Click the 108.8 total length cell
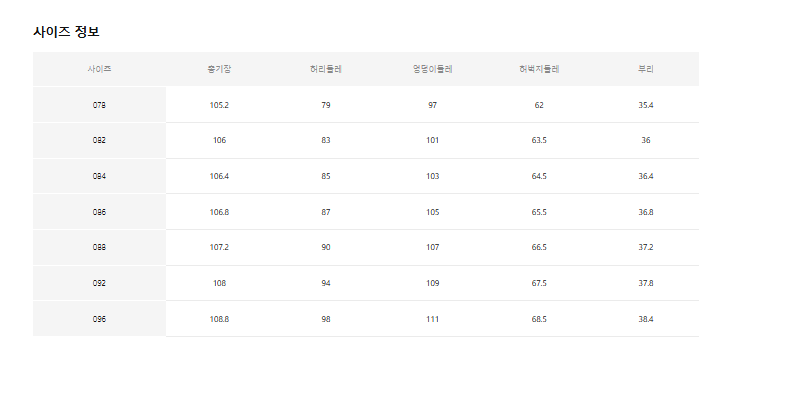788x394 pixels. tap(219, 319)
